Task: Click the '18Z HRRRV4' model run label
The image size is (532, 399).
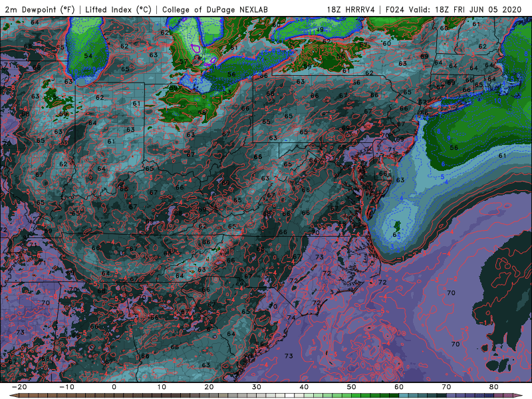Action: [351, 10]
